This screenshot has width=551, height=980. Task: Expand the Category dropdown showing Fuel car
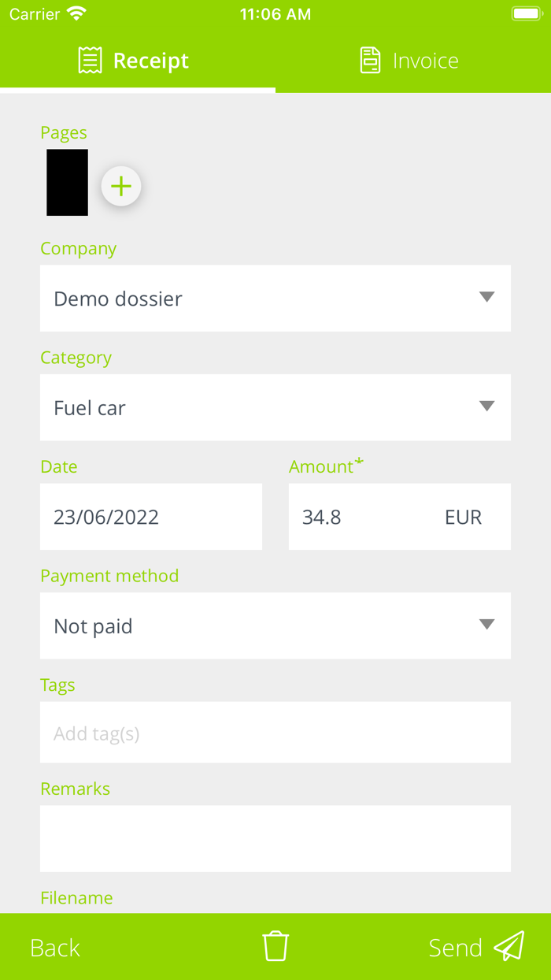point(275,407)
